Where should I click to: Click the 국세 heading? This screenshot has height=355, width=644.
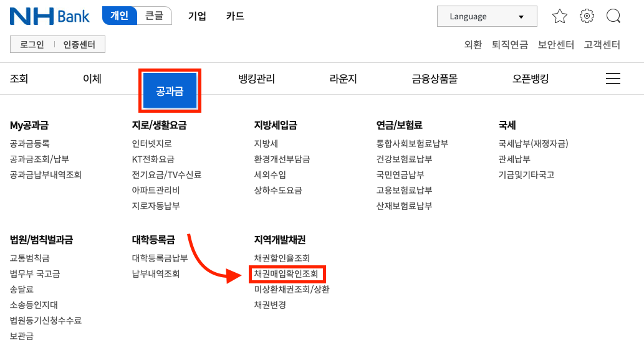[507, 125]
